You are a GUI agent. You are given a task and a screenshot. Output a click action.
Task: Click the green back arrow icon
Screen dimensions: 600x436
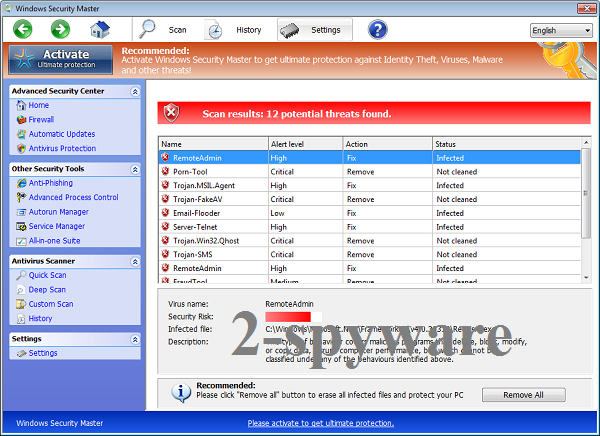click(x=23, y=29)
